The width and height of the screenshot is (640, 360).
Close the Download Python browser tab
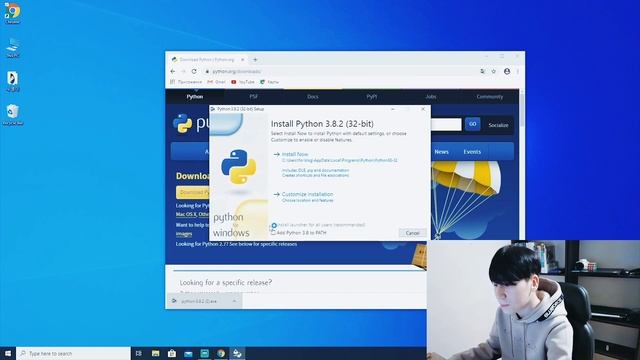242,60
